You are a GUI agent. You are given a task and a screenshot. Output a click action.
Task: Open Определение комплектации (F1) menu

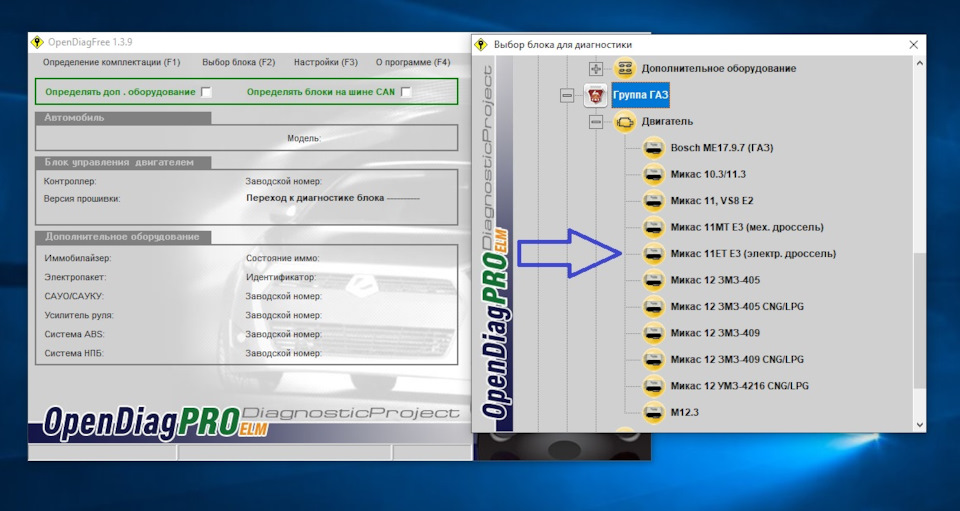point(111,62)
